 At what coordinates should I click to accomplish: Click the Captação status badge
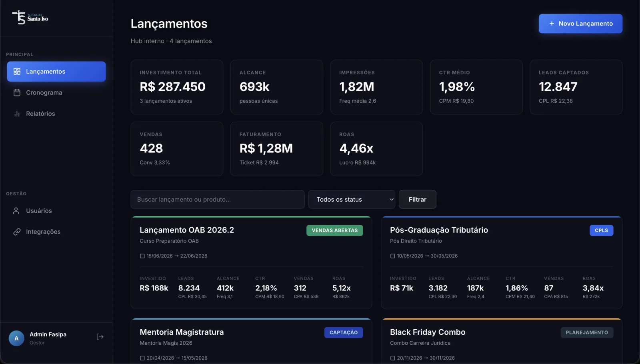(344, 333)
